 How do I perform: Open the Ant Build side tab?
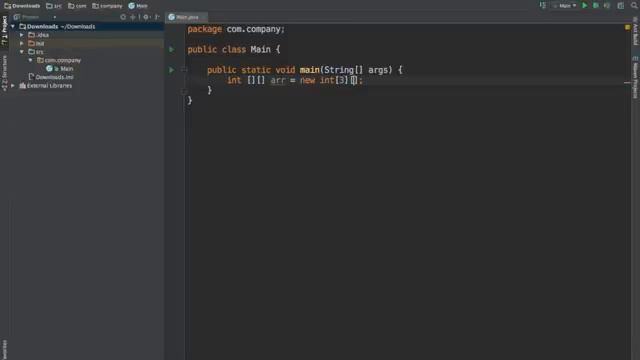click(x=635, y=32)
